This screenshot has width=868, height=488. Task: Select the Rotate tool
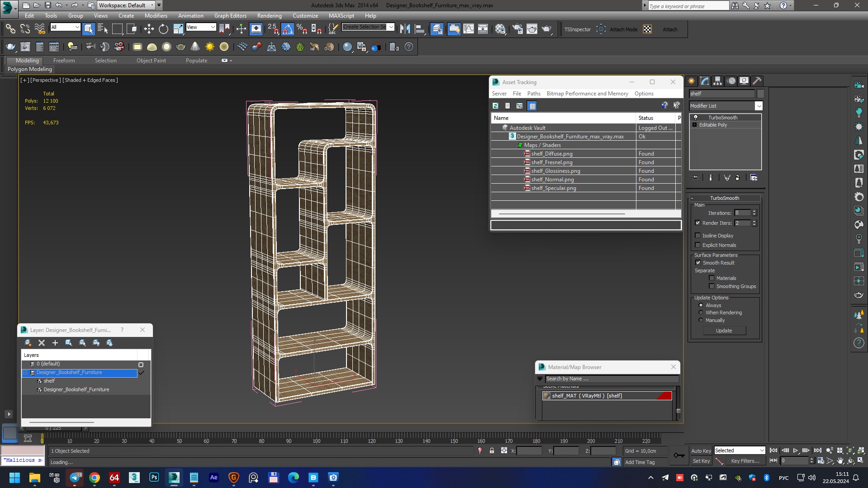163,29
